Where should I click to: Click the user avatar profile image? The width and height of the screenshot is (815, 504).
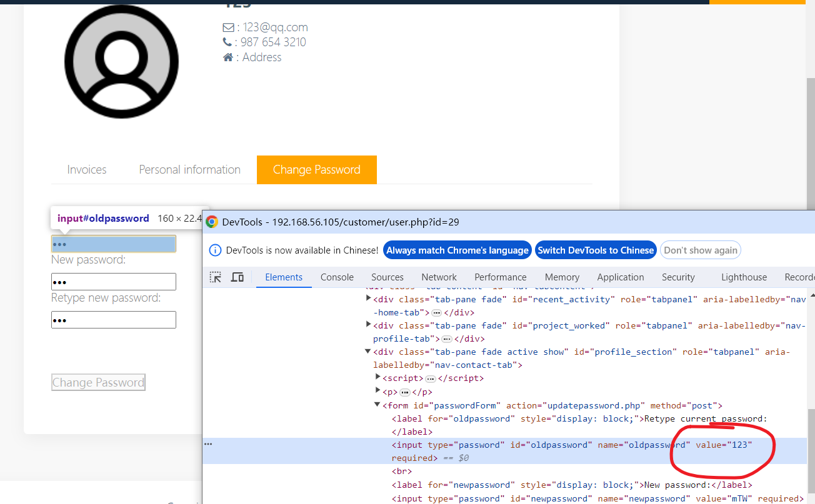pyautogui.click(x=121, y=61)
